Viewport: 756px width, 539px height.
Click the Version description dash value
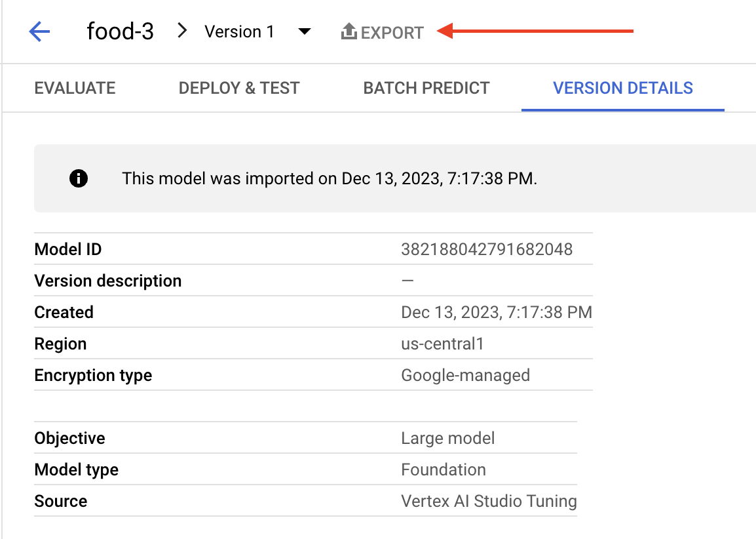(407, 281)
